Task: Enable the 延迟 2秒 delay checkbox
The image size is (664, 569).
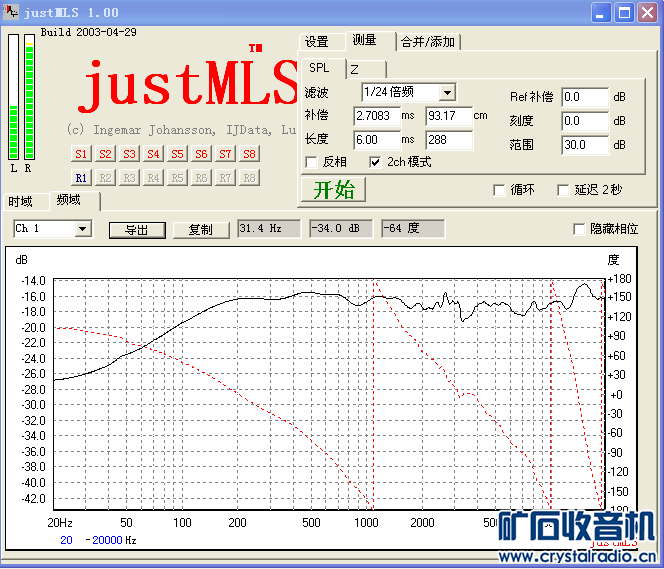Action: pos(563,190)
